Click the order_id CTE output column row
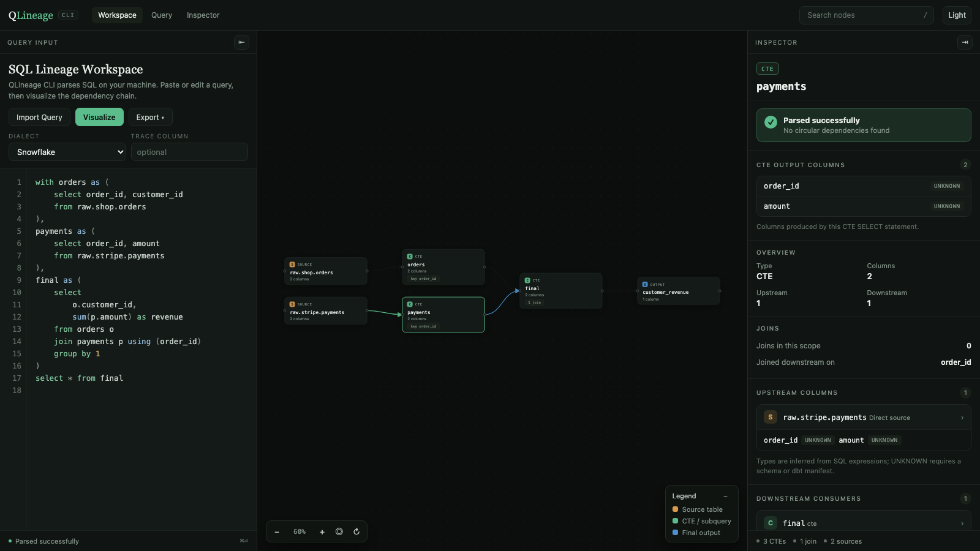The image size is (980, 551). (864, 186)
